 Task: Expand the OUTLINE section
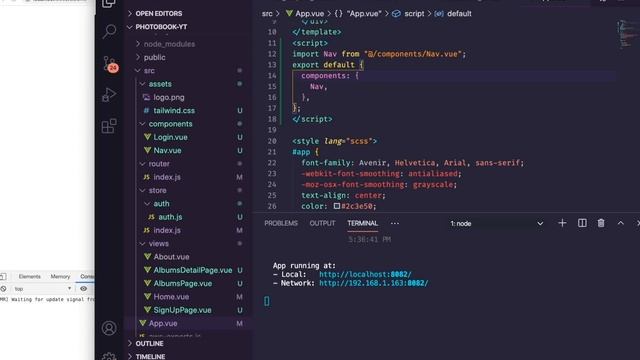149,344
